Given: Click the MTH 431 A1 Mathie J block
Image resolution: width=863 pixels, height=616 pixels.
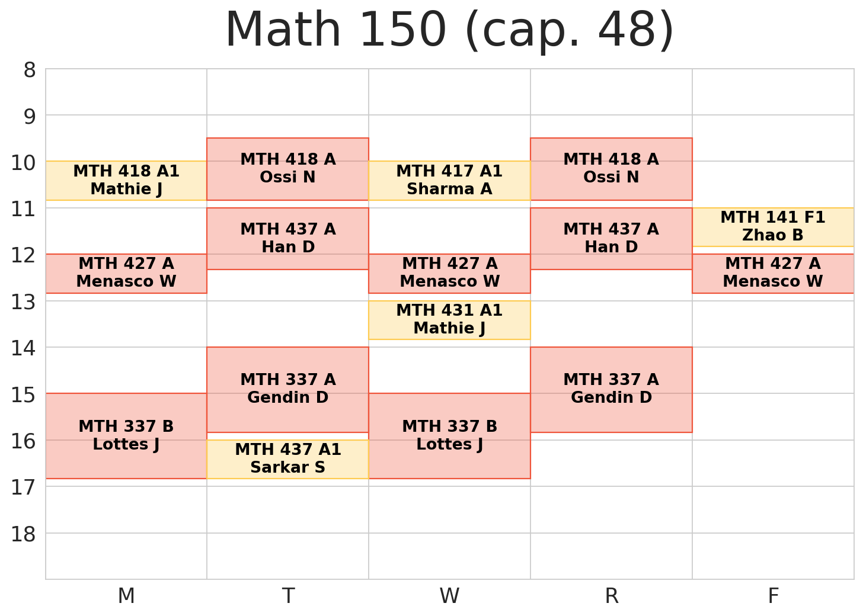Looking at the screenshot, I should tap(449, 320).
